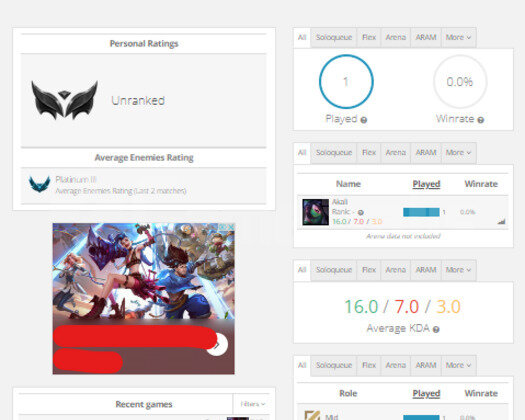The image size is (525, 420).
Task: Select All tab above the Played circle
Action: point(302,37)
